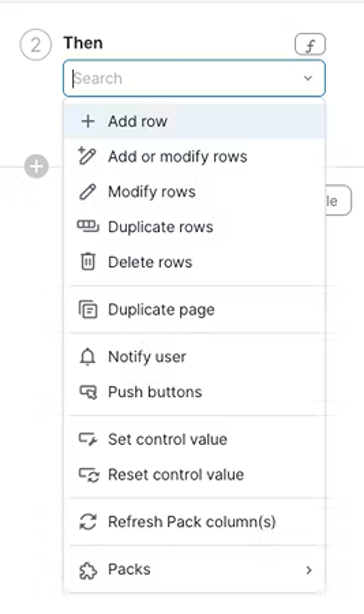364x614 pixels.
Task: Select Add or modify rows action
Action: 178,157
